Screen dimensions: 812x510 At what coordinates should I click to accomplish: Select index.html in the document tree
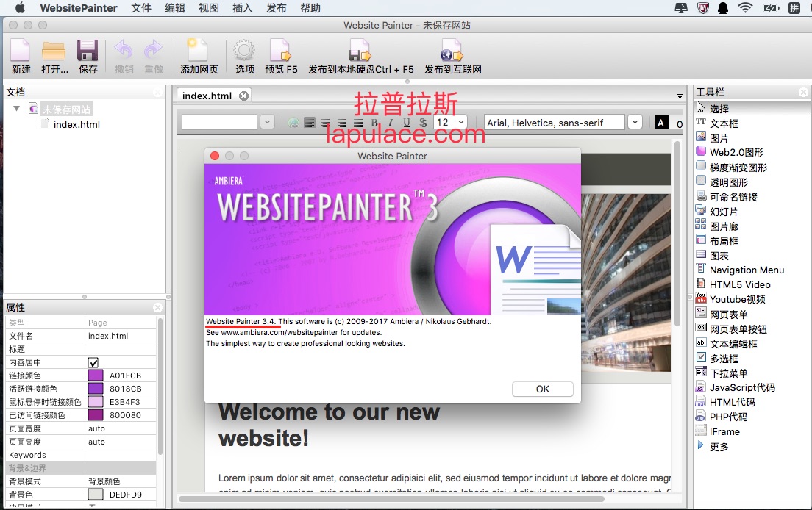76,124
